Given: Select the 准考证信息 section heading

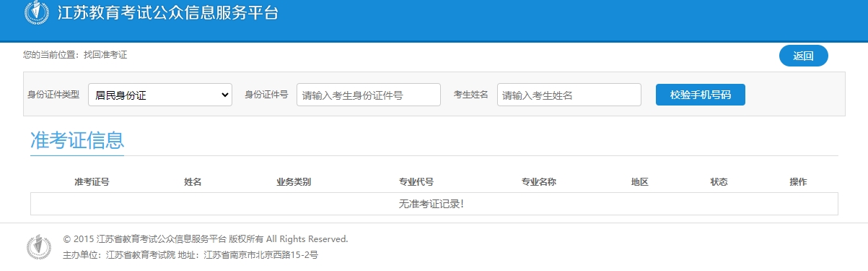Looking at the screenshot, I should pos(77,141).
